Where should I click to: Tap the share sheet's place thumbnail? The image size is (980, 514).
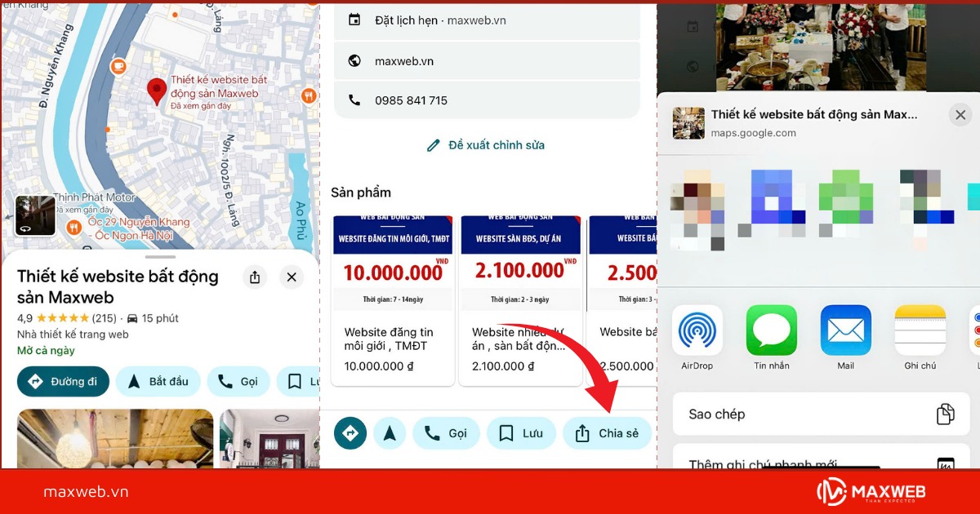[x=688, y=123]
